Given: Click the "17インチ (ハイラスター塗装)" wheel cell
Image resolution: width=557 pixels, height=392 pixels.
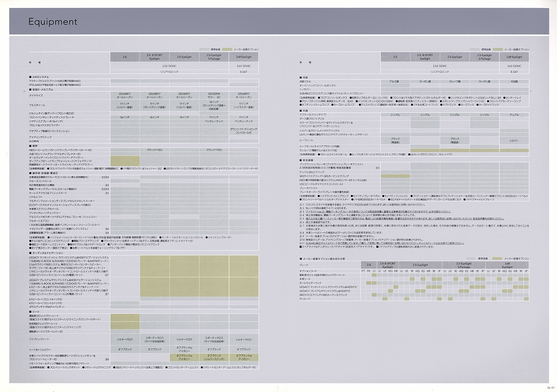Looking at the screenshot, I should 243,105.
